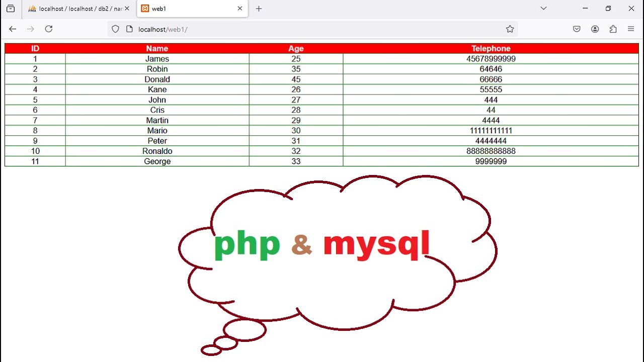Click age value 35

296,69
